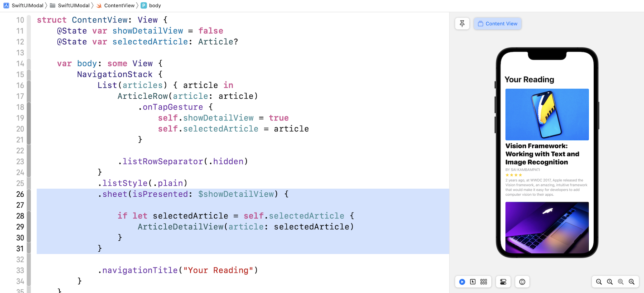
Task: Zoom canvas to 100% actual size
Action: click(610, 282)
